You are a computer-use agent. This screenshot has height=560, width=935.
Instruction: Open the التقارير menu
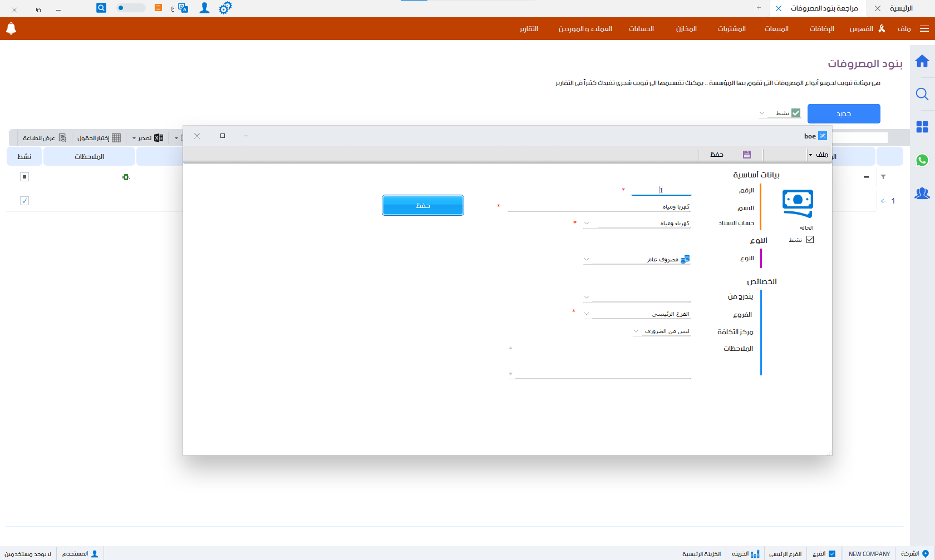click(x=529, y=29)
